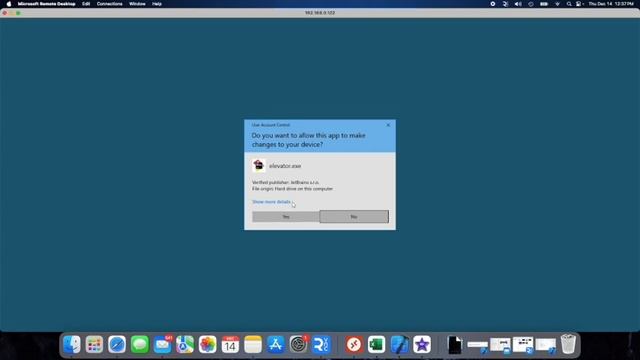The height and width of the screenshot is (360, 640).
Task: Click date and time in menu bar
Action: (x=611, y=4)
